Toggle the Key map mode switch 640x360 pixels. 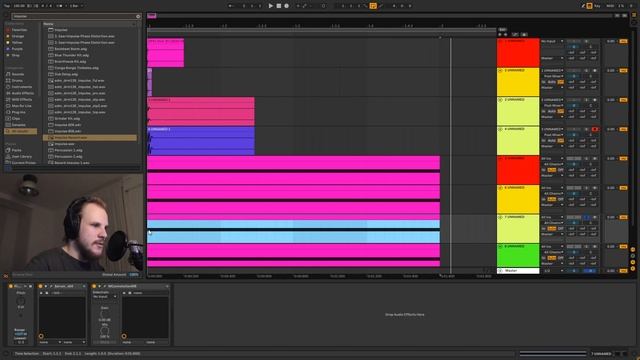[597, 6]
